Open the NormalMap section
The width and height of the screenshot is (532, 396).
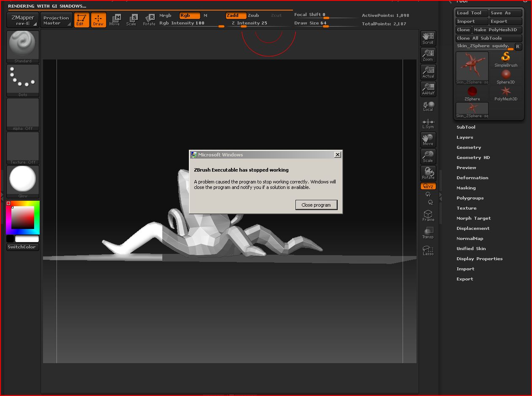(470, 238)
